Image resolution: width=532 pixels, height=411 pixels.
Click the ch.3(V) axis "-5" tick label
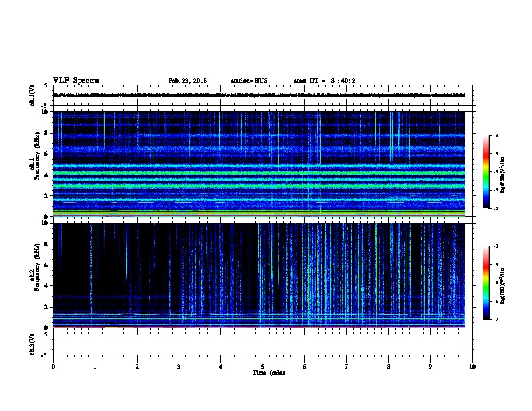point(45,355)
